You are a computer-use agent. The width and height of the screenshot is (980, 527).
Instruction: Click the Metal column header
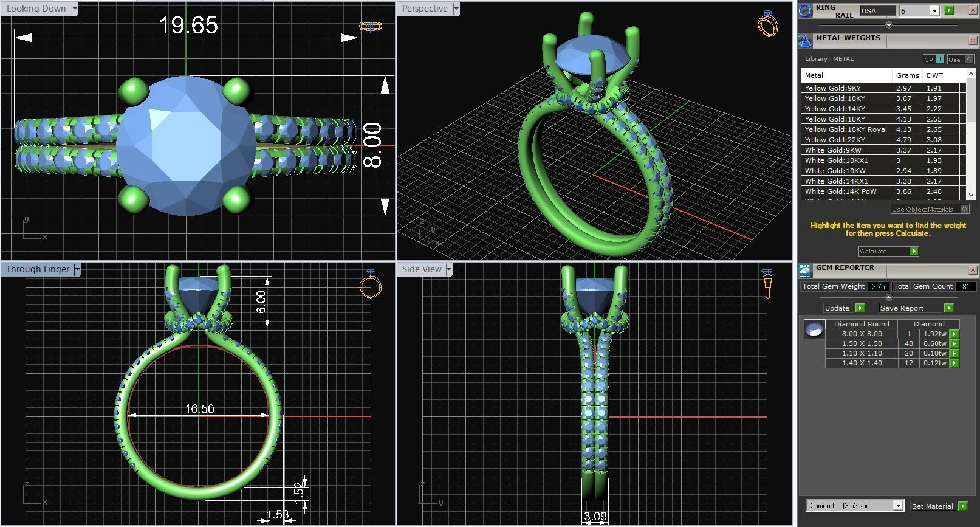pyautogui.click(x=847, y=75)
